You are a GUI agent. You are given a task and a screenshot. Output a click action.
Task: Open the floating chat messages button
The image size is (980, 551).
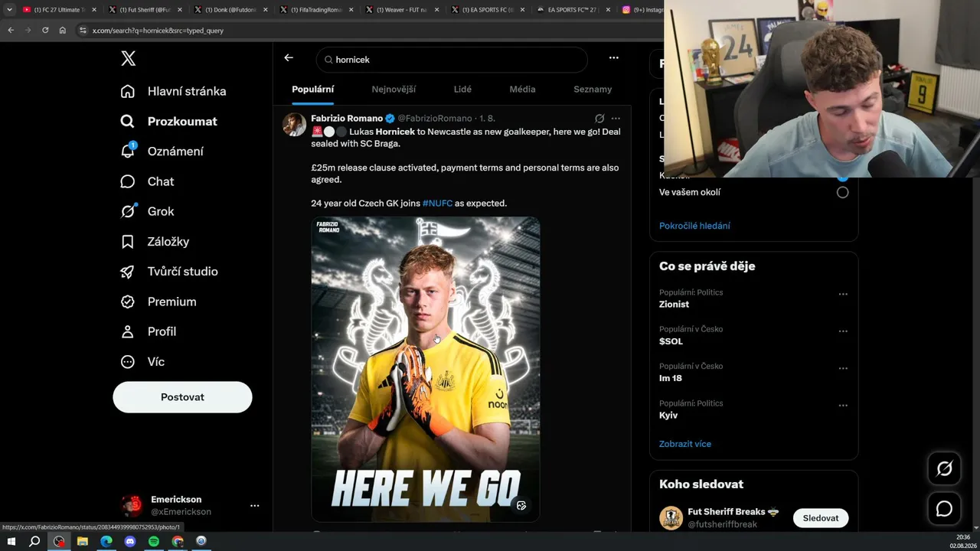tap(944, 509)
